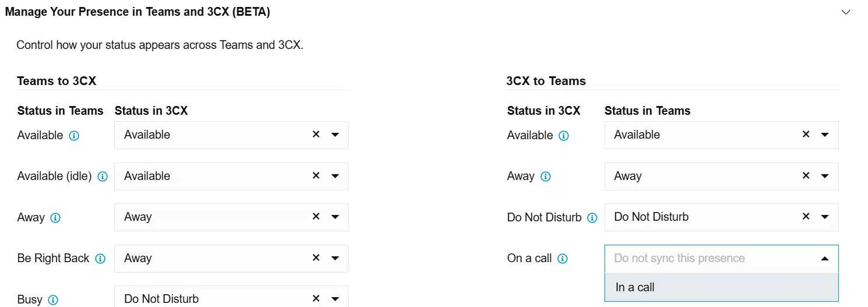
Task: Open info tooltip for Teams Available status
Action: click(74, 136)
